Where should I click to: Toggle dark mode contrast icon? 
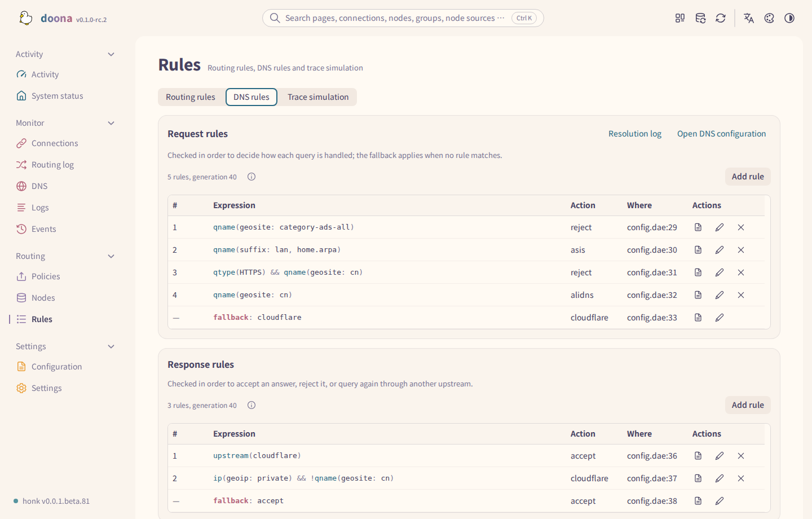(x=789, y=18)
